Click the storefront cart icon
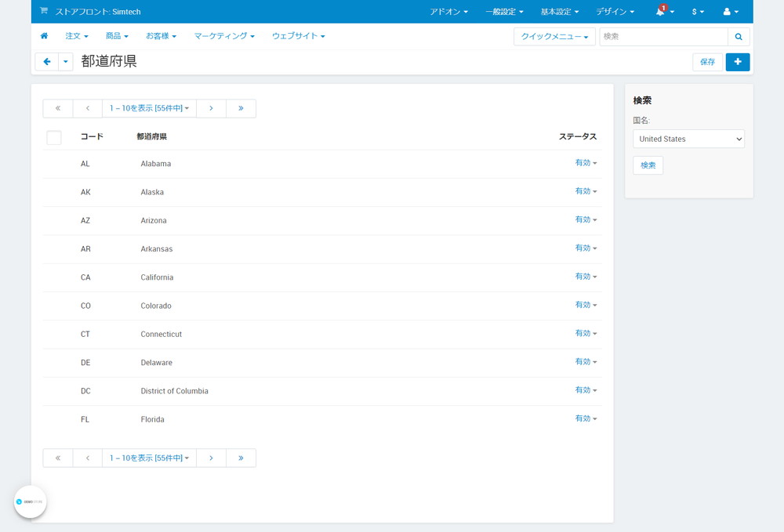 pos(44,10)
